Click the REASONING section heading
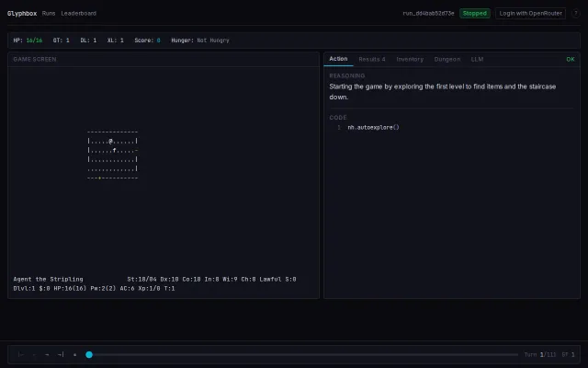The height and width of the screenshot is (368, 588). coord(347,75)
